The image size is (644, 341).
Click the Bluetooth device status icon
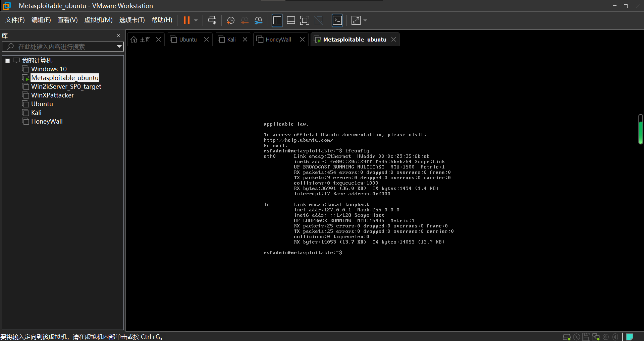pyautogui.click(x=615, y=337)
